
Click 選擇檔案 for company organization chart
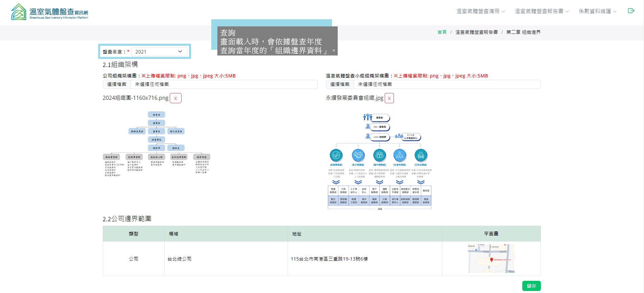117,84
